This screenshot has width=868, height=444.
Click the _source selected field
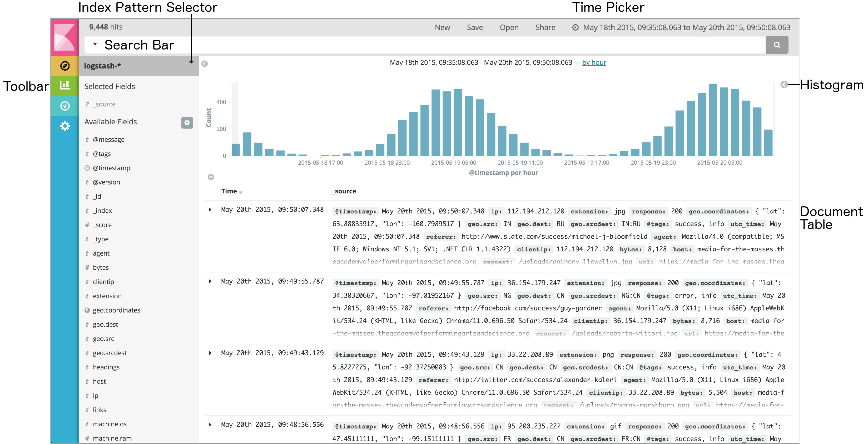[104, 104]
